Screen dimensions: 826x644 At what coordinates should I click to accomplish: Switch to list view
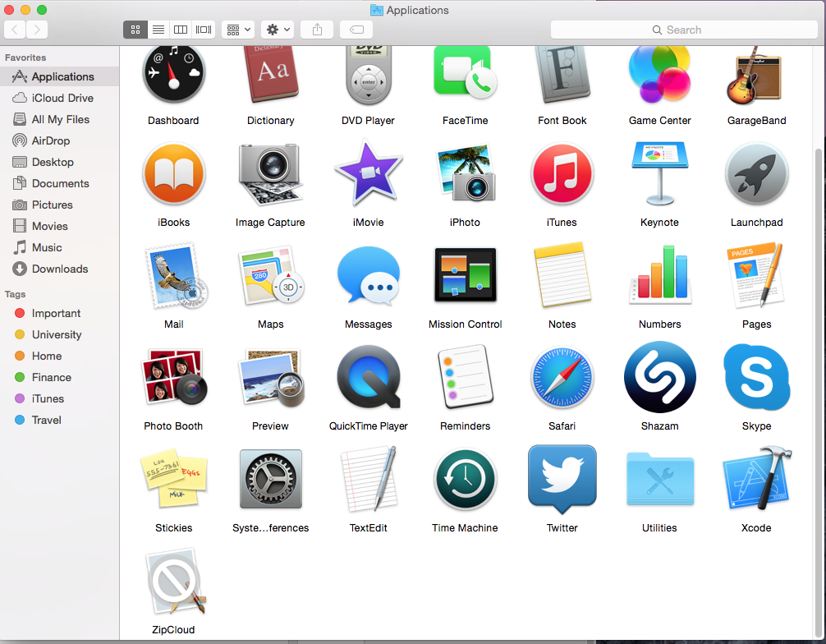coord(158,30)
